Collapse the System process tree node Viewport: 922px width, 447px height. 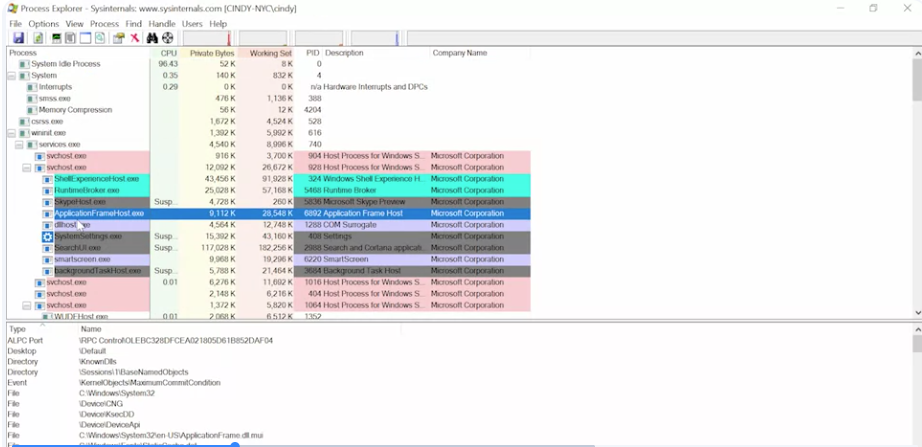[x=11, y=76]
